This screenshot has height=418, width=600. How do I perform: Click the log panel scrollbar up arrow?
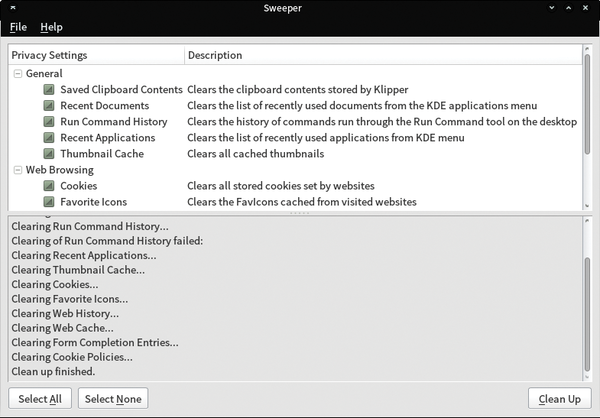[587, 221]
